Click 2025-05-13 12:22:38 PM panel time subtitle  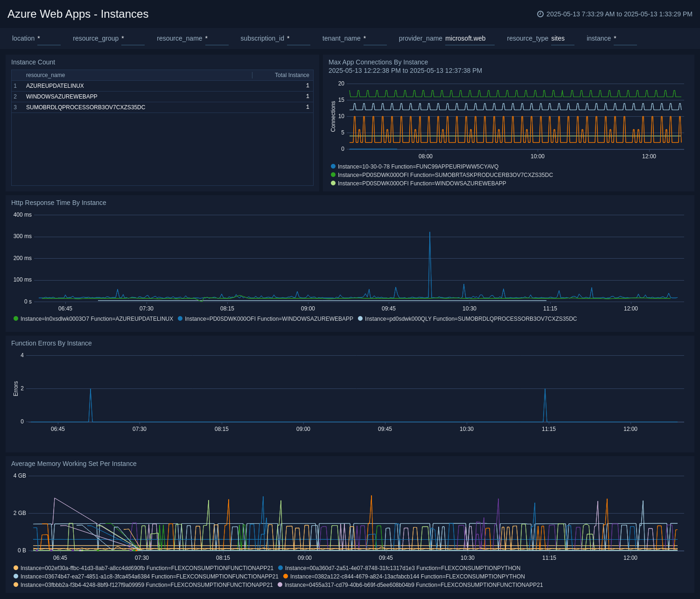[x=405, y=70]
